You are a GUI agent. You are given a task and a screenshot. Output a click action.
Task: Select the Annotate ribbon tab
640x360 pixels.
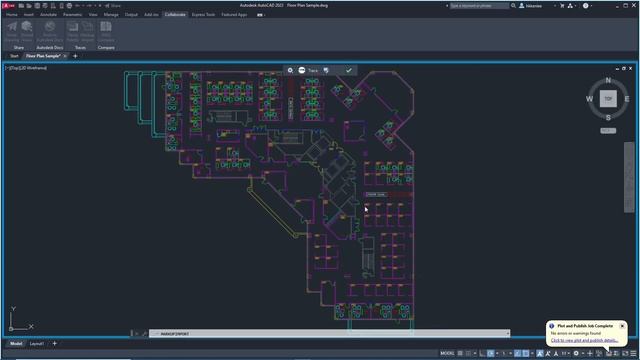[x=48, y=15]
